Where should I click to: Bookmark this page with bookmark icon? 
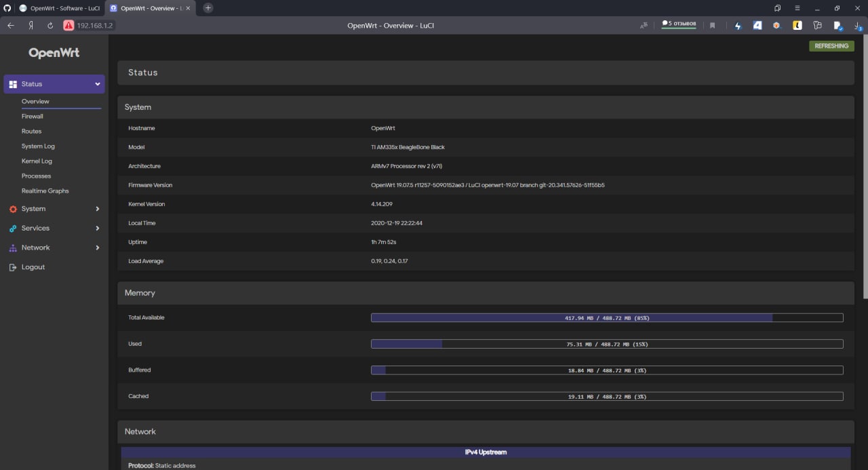[712, 25]
